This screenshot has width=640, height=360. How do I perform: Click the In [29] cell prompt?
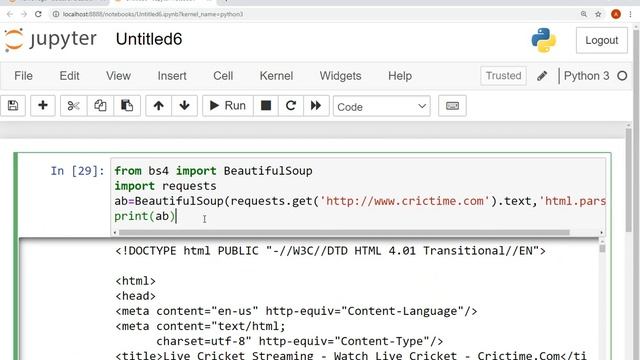[78, 171]
